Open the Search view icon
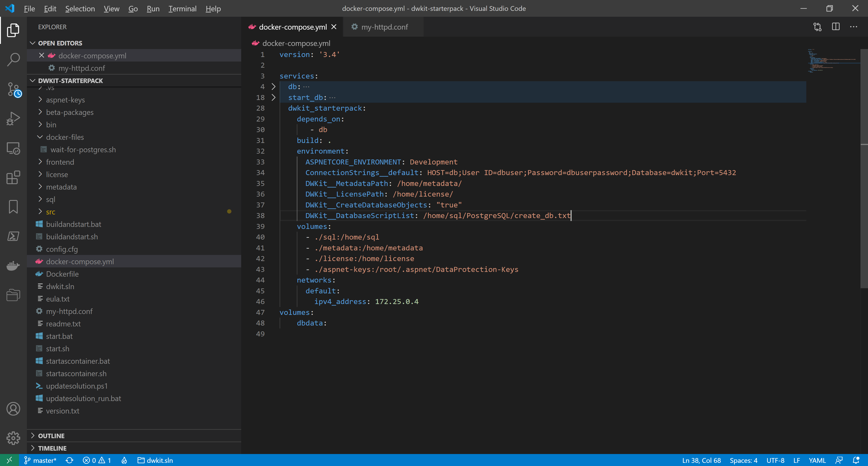 (13, 59)
